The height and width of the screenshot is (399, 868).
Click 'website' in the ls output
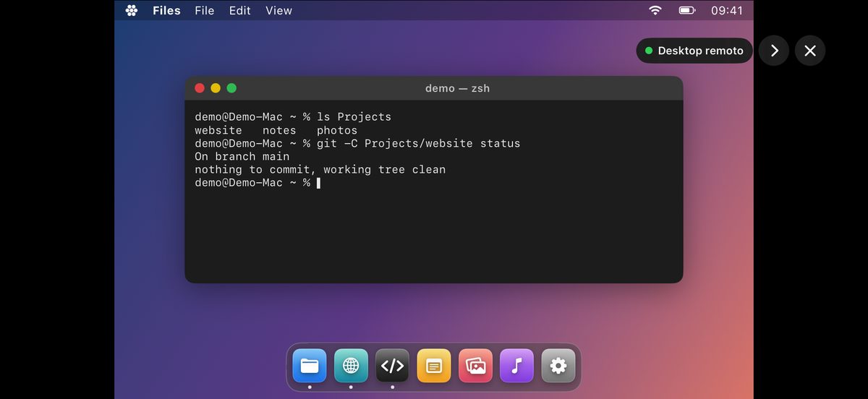tap(218, 130)
